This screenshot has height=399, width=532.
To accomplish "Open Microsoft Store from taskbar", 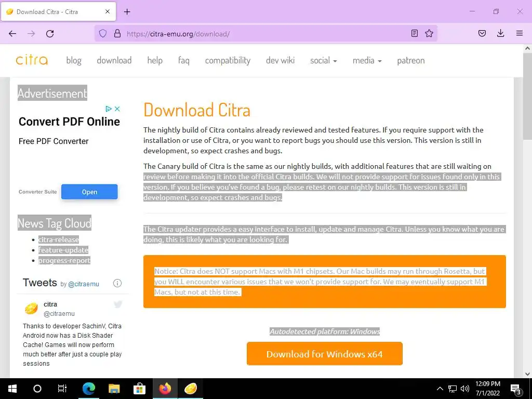I will pyautogui.click(x=139, y=389).
